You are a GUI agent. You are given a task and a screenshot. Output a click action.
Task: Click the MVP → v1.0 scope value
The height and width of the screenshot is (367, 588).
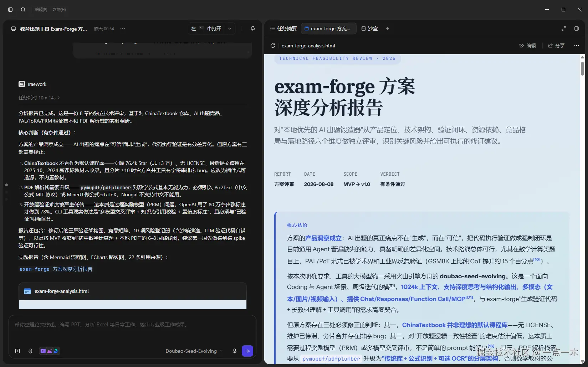coord(357,184)
